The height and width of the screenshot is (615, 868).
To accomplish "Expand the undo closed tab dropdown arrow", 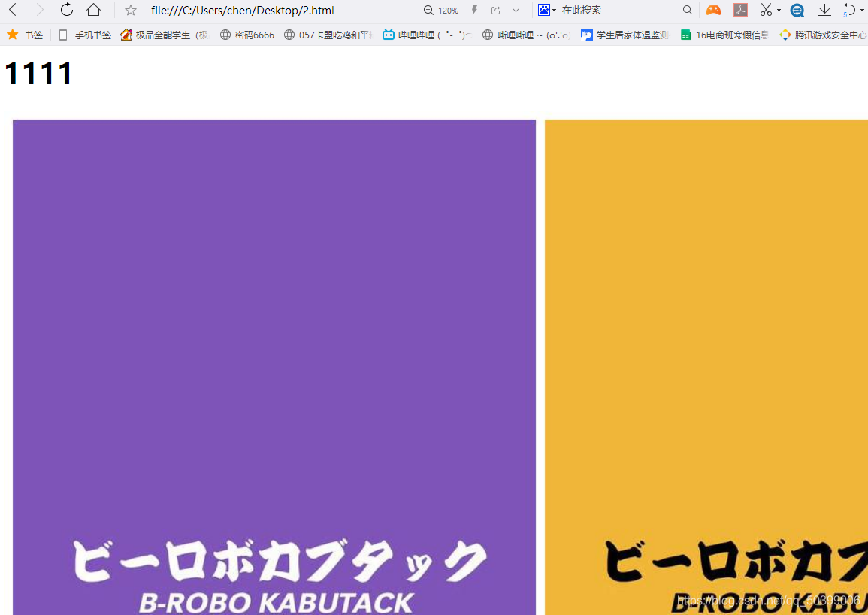I will pyautogui.click(x=863, y=10).
